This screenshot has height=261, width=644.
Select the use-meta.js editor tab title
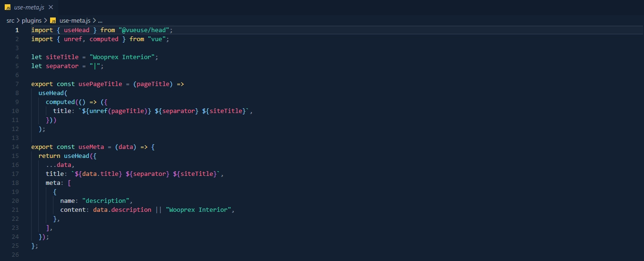coord(29,8)
